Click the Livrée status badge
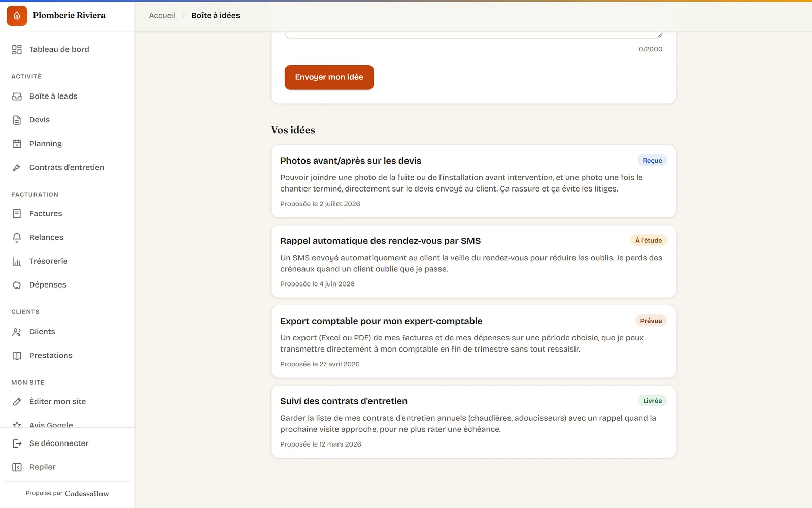Image resolution: width=812 pixels, height=508 pixels. coord(652,401)
